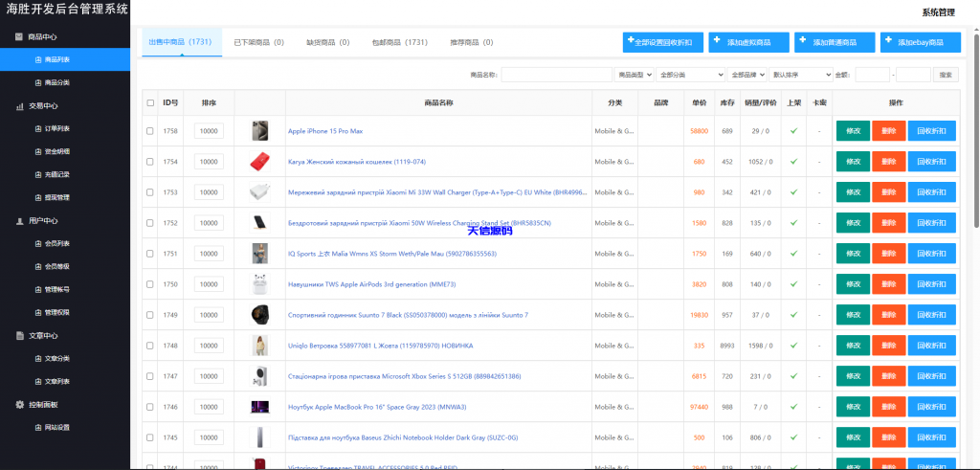
Task: Click the plus icon on 添加ebay商品
Action: (x=887, y=39)
